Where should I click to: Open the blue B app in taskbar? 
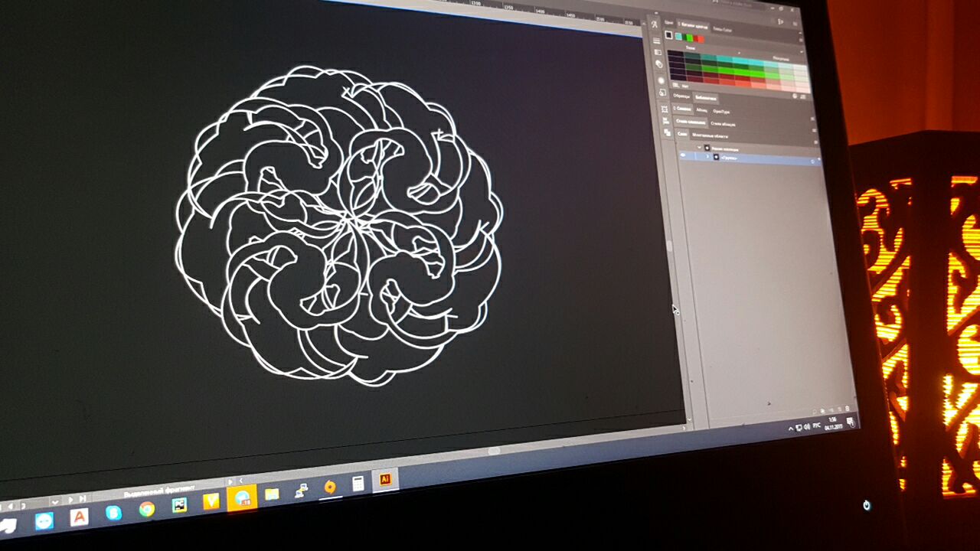pos(113,513)
